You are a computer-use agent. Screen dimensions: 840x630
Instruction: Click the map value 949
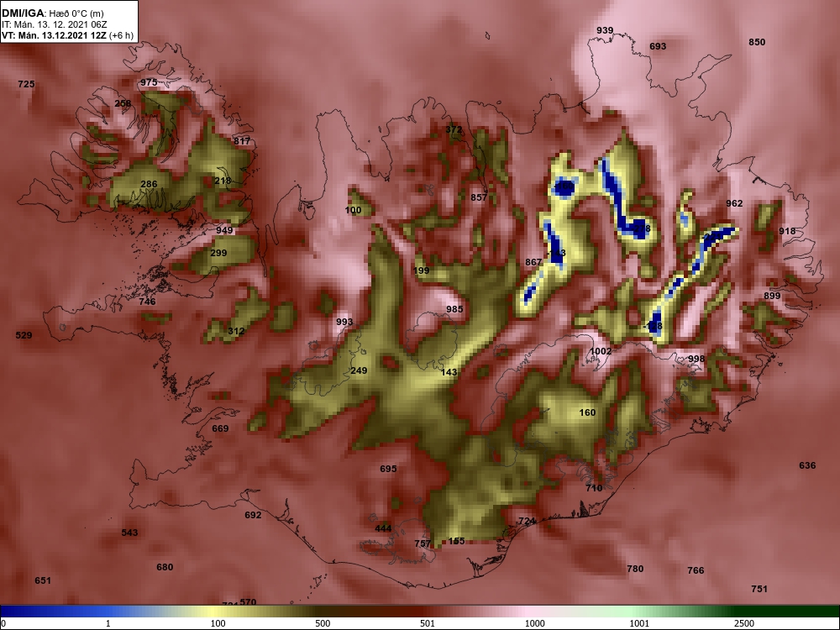[224, 230]
